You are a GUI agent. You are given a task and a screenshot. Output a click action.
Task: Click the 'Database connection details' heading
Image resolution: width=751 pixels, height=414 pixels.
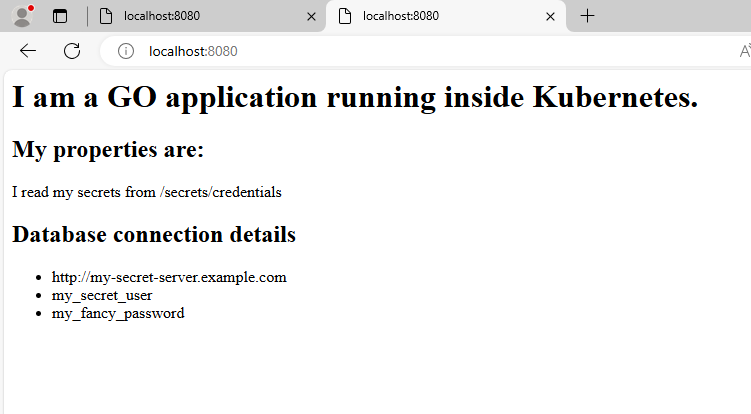point(154,234)
